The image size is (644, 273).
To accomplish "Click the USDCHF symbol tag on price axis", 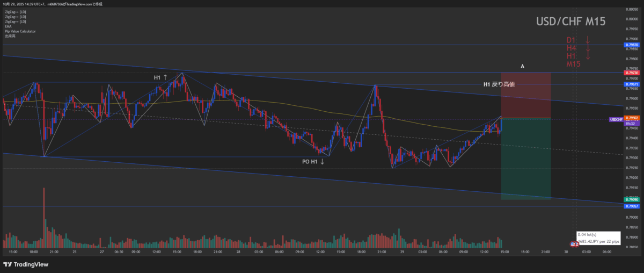I will pos(616,119).
